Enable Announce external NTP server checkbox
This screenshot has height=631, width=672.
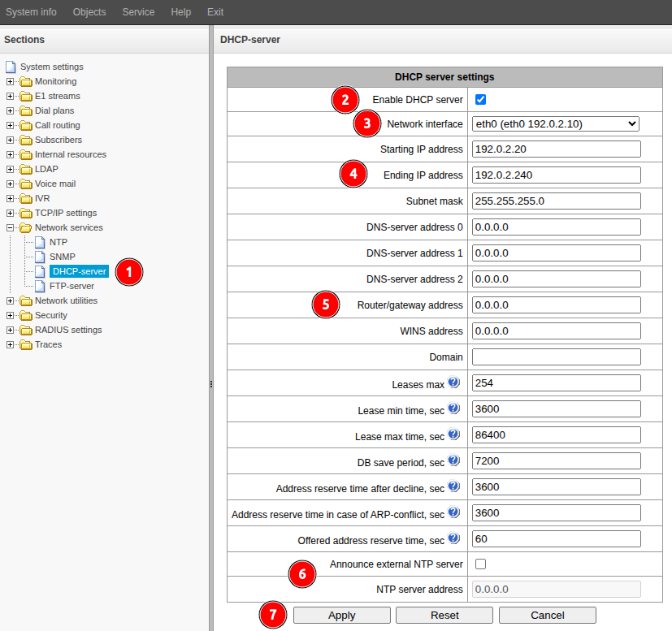tap(480, 564)
